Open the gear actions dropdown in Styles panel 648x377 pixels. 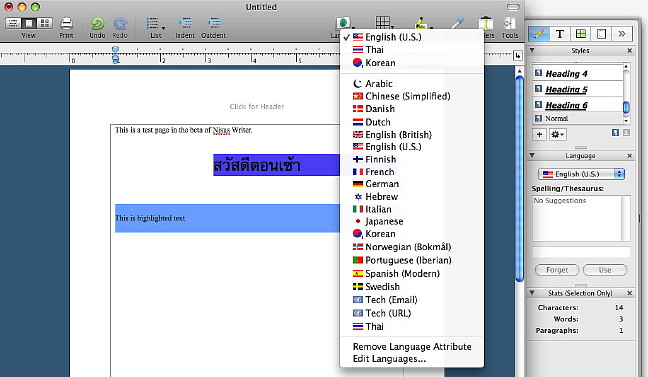coord(557,134)
